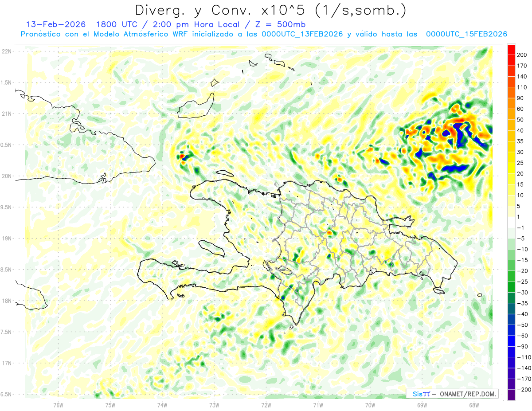Viewport: 532px width, 411px height.
Task: Click the 22N latitude label
Action: click(x=7, y=51)
